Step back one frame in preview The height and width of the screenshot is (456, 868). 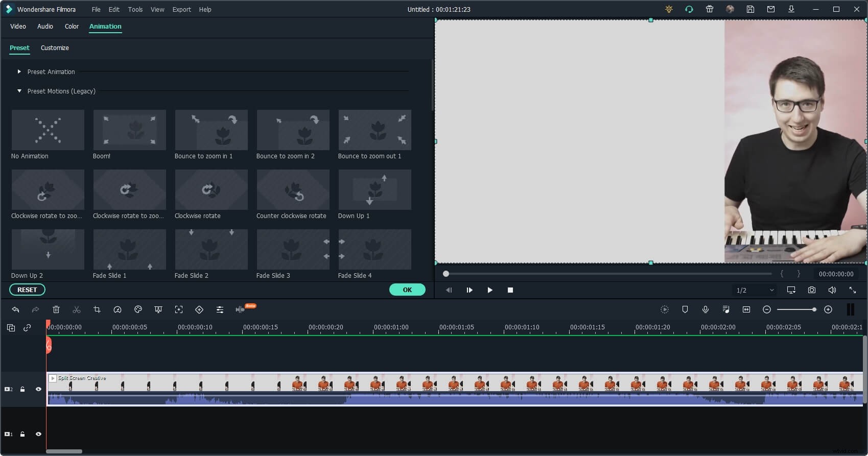point(449,290)
